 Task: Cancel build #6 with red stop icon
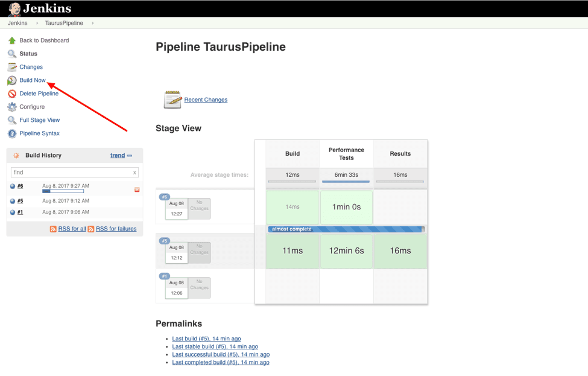click(x=137, y=190)
